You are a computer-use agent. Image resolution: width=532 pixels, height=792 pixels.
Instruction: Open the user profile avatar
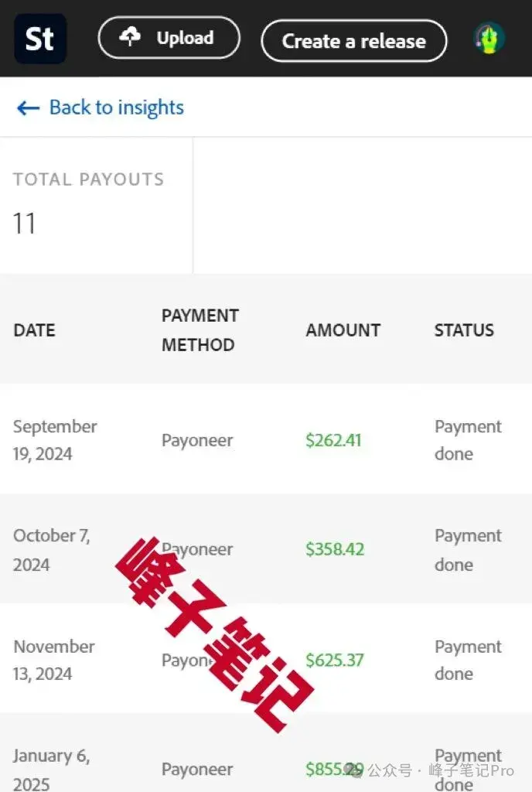[x=489, y=39]
